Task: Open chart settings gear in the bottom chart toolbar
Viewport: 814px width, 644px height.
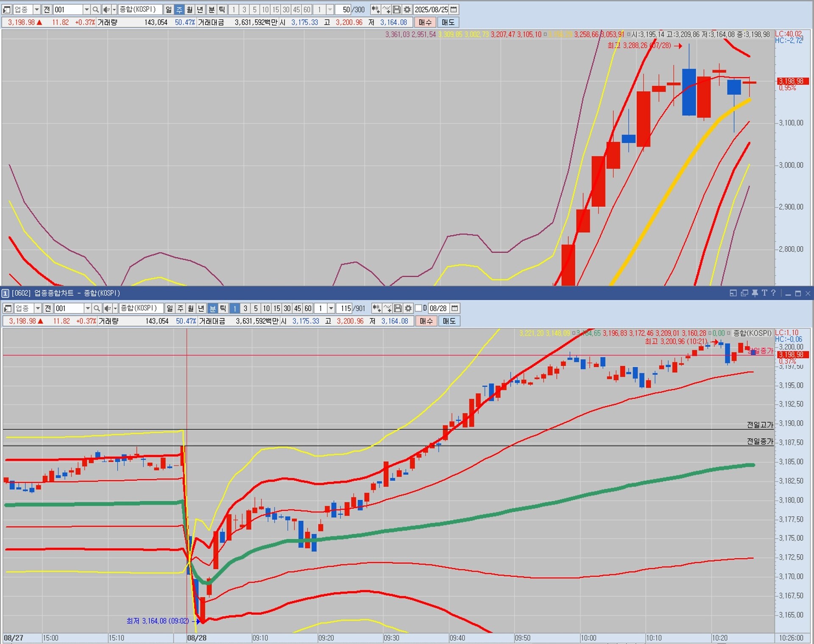Action: point(408,308)
